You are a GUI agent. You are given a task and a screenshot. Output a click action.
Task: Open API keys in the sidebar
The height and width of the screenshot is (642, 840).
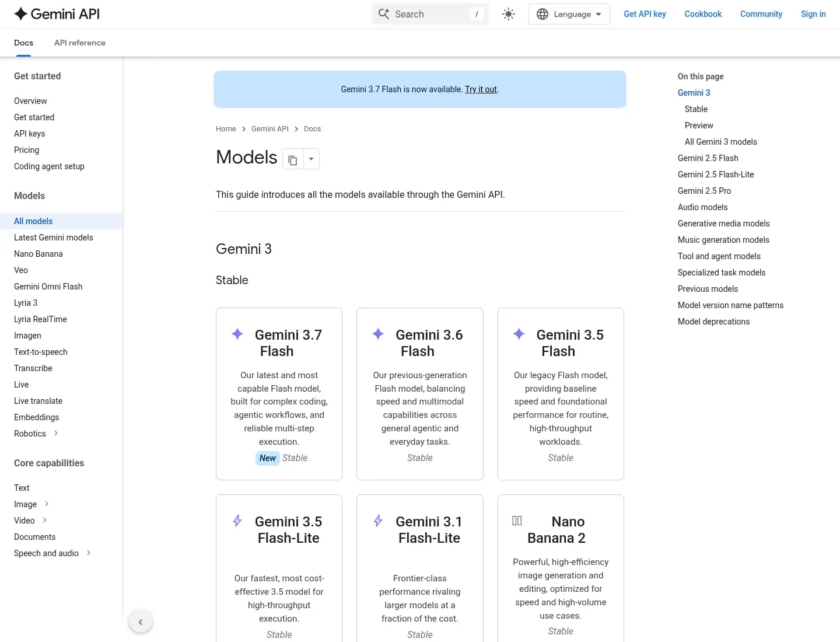(x=29, y=134)
